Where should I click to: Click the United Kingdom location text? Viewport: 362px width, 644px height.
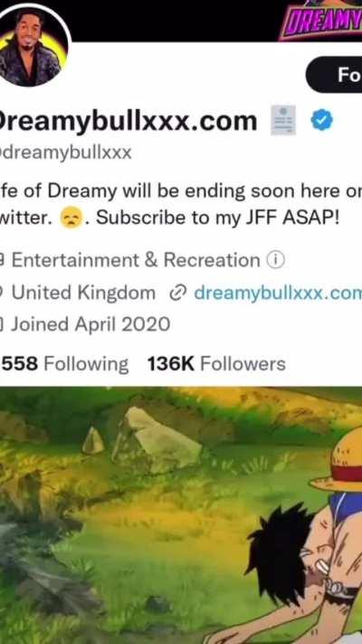(83, 293)
